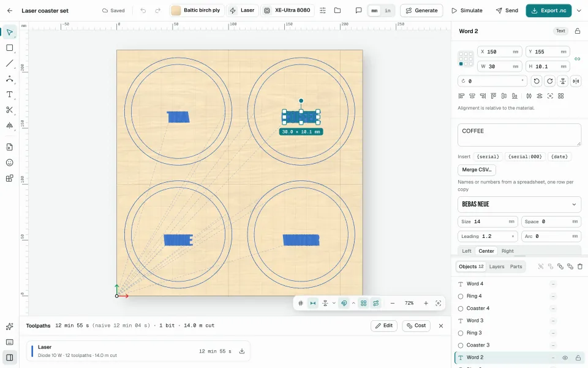This screenshot has width=588, height=368.
Task: Zoom to fit canvas view
Action: coord(438,304)
